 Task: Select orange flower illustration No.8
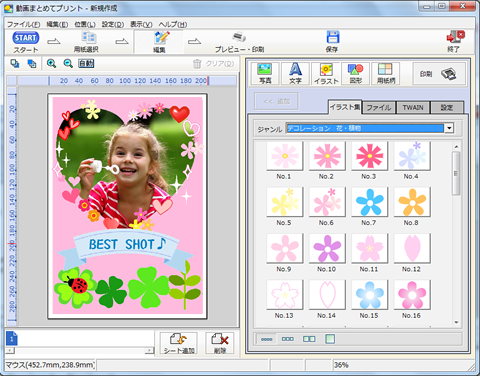412,202
